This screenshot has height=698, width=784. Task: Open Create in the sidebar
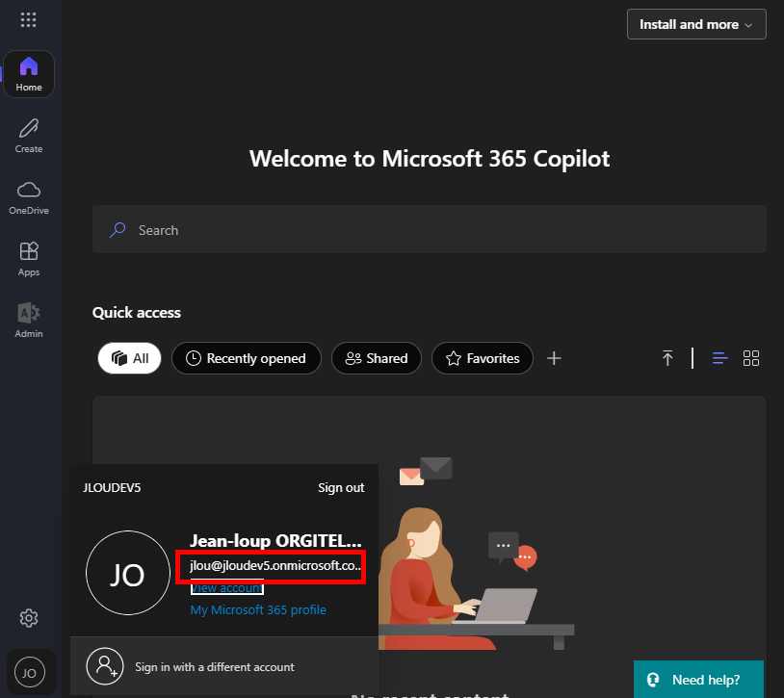(29, 136)
